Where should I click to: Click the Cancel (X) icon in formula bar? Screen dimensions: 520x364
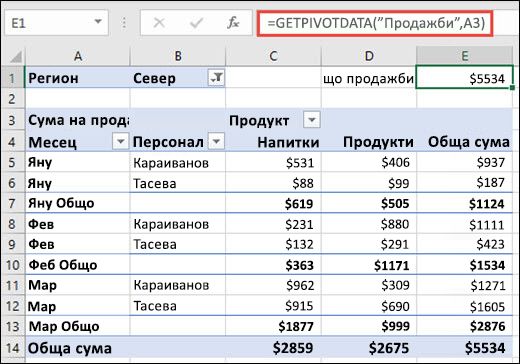[159, 23]
